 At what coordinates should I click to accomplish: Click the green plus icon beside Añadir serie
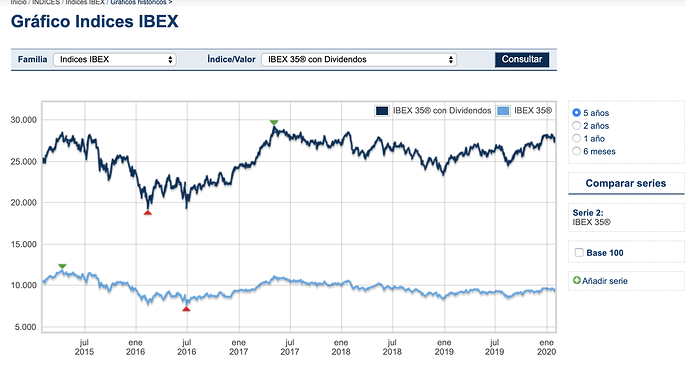576,280
